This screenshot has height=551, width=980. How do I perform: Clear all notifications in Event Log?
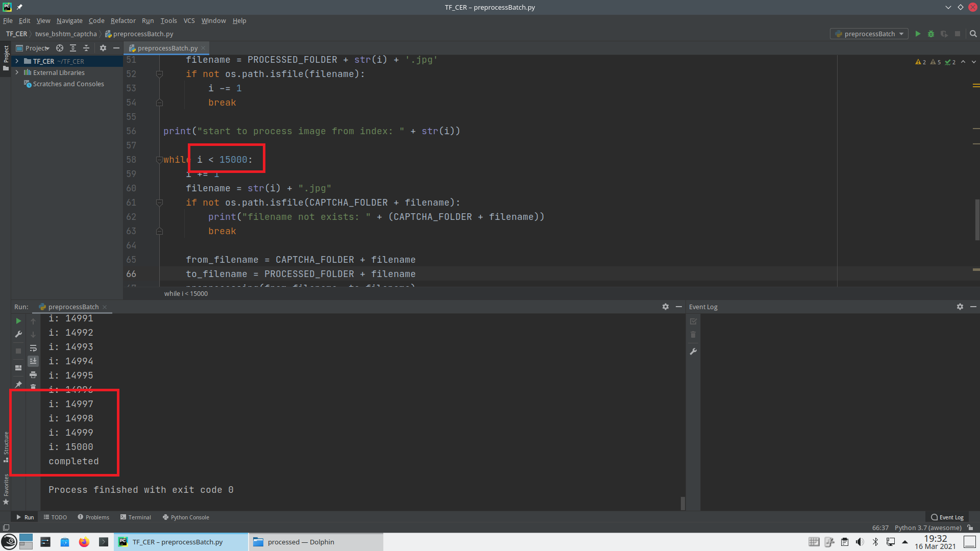tap(693, 335)
